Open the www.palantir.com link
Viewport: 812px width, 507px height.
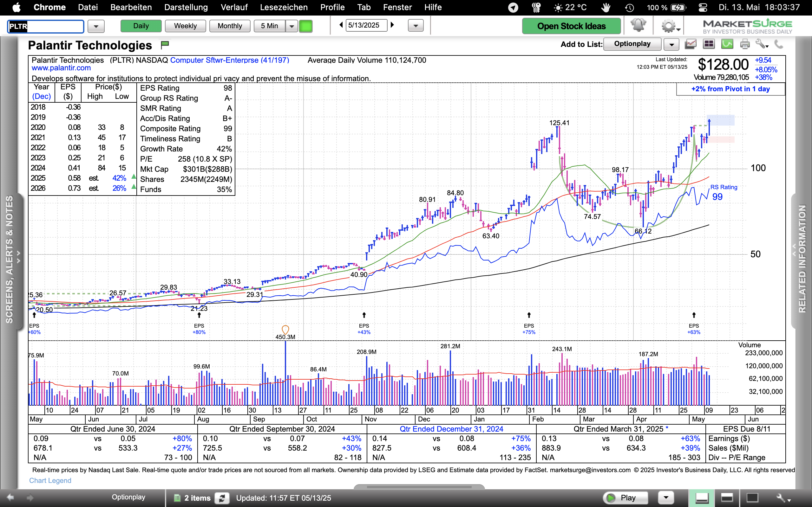61,68
